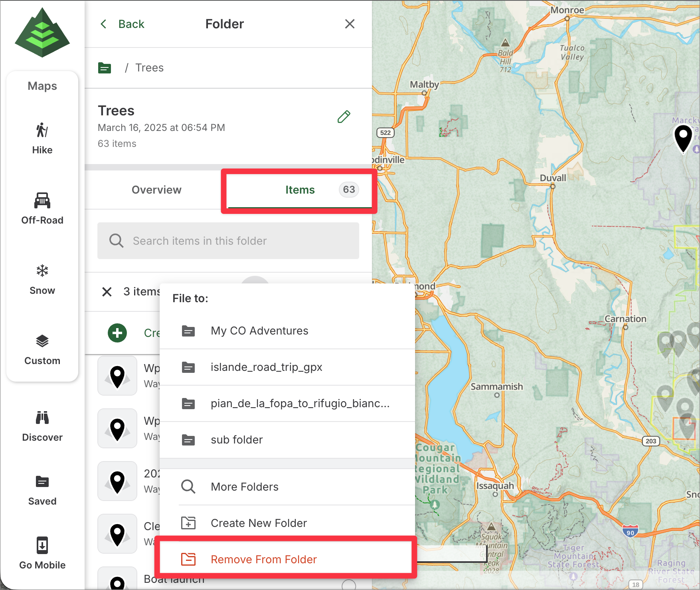
Task: Open Custom map layers
Action: (42, 349)
